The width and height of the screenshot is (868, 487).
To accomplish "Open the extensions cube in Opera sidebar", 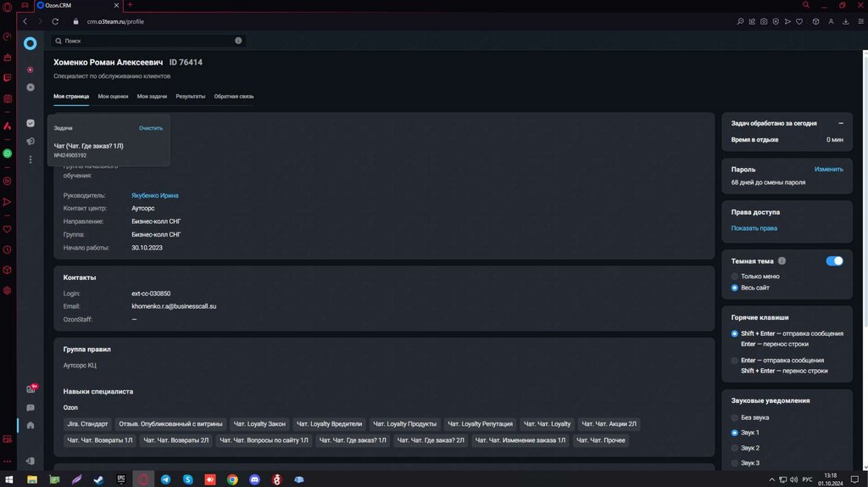I will click(7, 271).
